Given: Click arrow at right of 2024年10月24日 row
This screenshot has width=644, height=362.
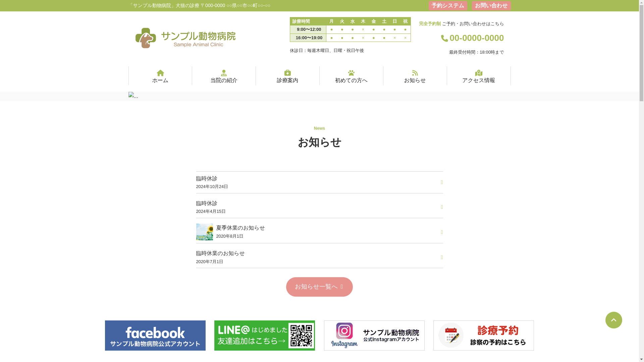Looking at the screenshot, I should pyautogui.click(x=442, y=182).
